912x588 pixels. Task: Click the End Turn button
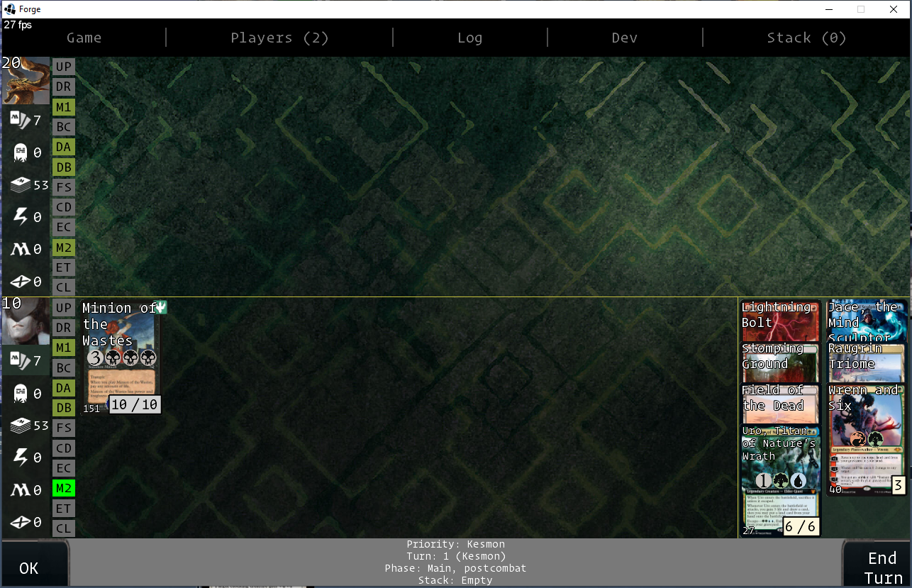pyautogui.click(x=877, y=565)
